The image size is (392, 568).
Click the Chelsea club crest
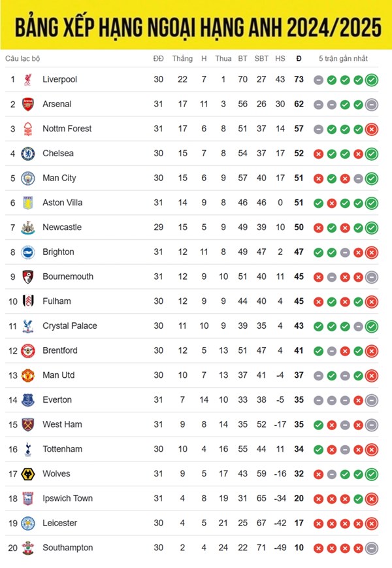click(28, 154)
